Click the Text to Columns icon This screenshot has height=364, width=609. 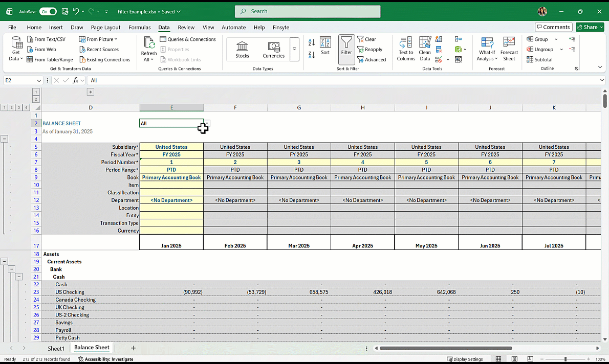click(406, 49)
